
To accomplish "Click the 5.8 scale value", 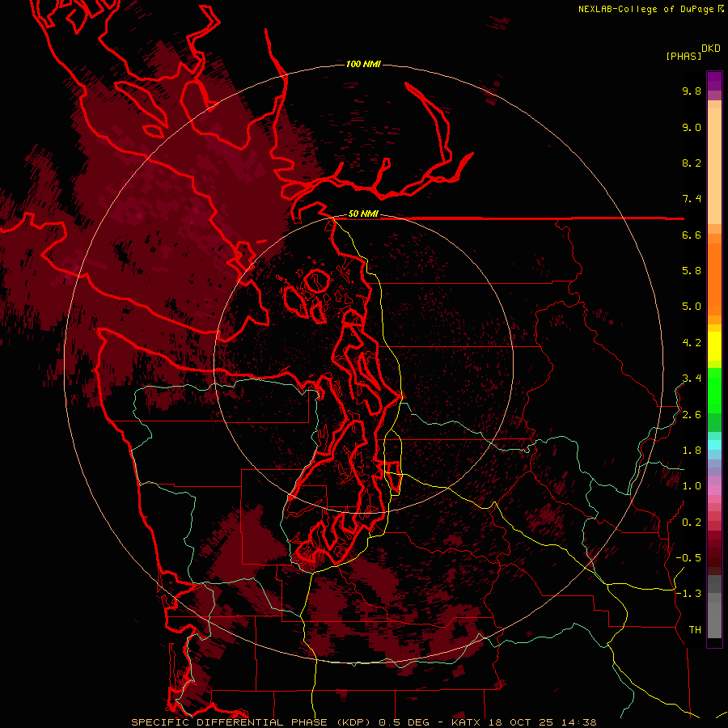I will click(x=692, y=271).
